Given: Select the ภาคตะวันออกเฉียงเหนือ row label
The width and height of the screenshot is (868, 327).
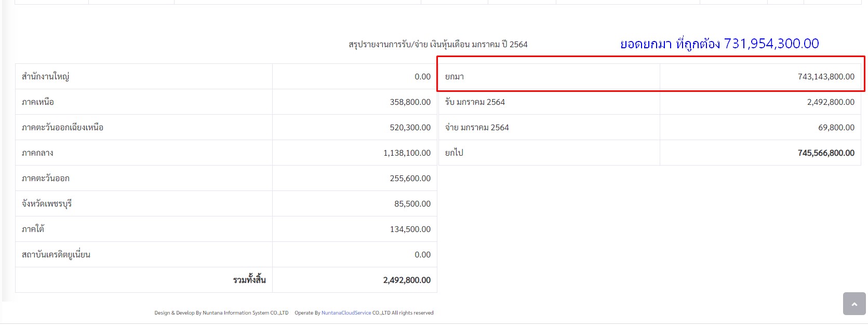Looking at the screenshot, I should (x=62, y=128).
